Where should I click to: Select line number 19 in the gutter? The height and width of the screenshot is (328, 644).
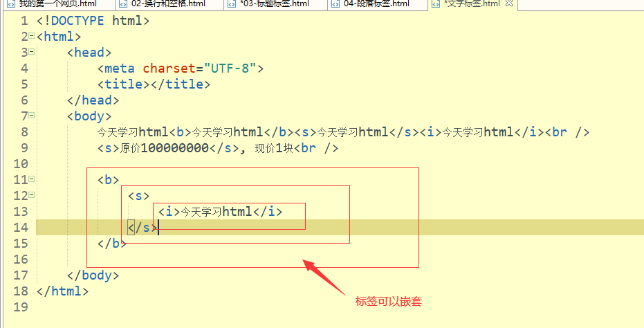21,307
